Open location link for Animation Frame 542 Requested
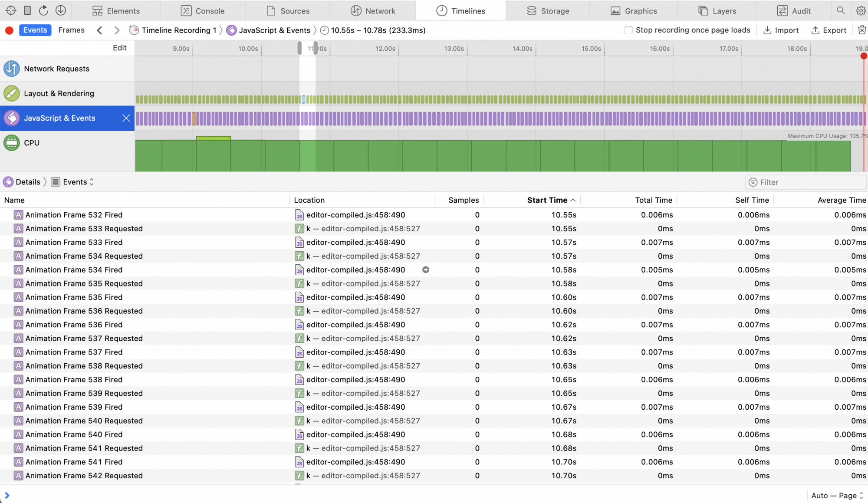868x503 pixels. [x=370, y=476]
